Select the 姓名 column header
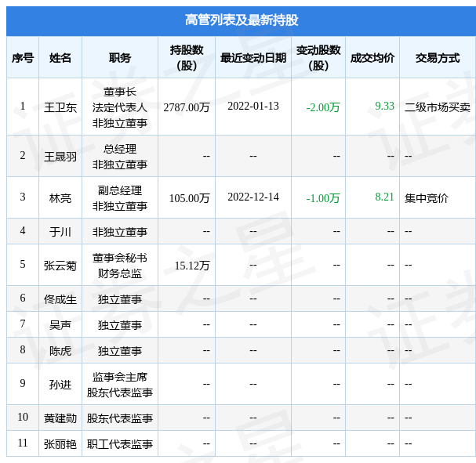 tap(60, 58)
